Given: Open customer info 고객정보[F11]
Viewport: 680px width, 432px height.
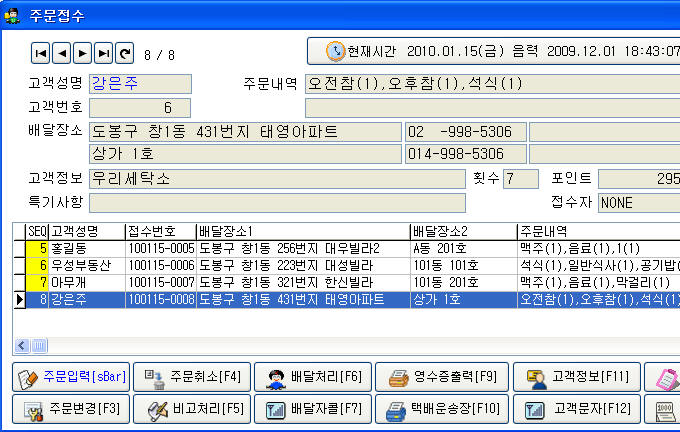Looking at the screenshot, I should pos(577,377).
